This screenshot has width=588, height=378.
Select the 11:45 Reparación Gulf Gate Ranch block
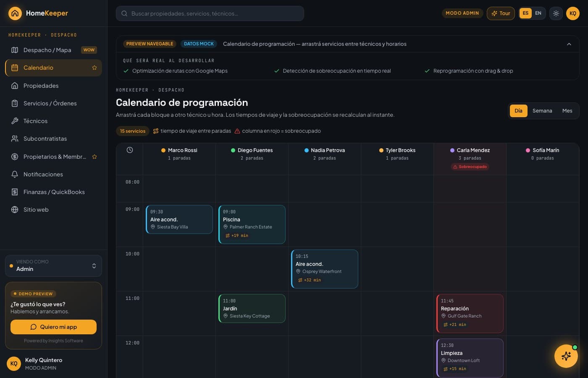(x=470, y=313)
